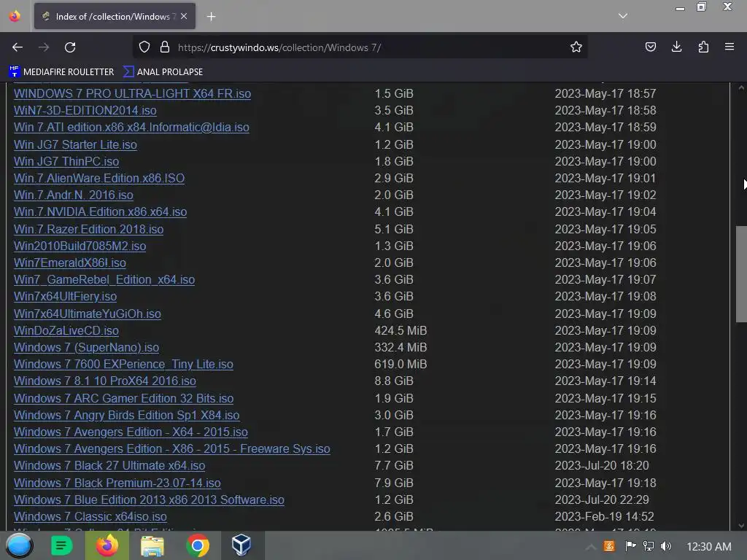Click the 424.5 MiB size cell
The image size is (747, 560).
(400, 330)
